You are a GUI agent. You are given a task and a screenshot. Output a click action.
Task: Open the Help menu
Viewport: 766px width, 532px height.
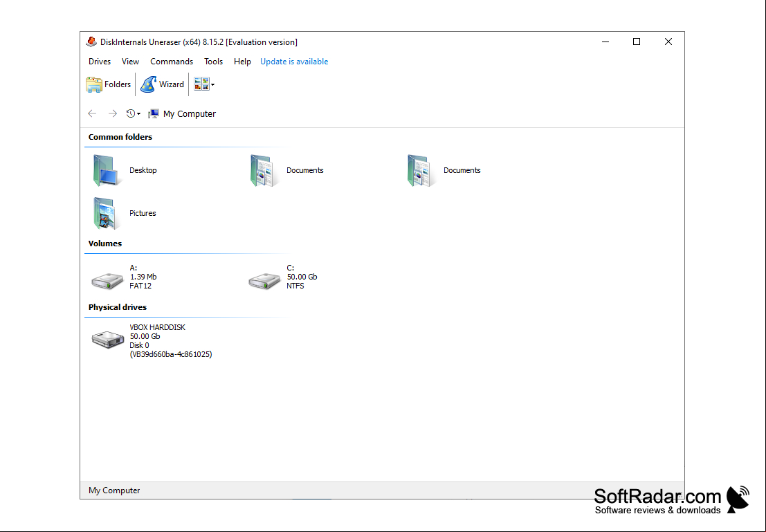[242, 62]
